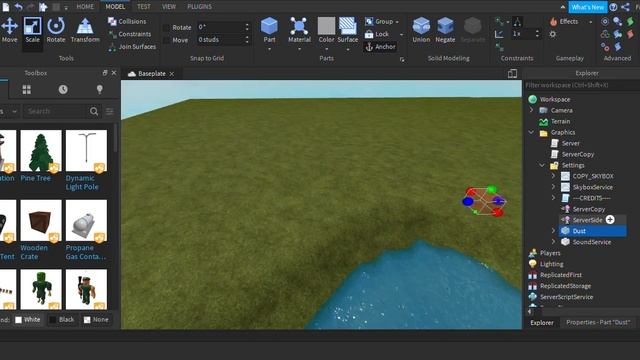The height and width of the screenshot is (360, 640).
Task: Select White background option
Action: (x=28, y=320)
